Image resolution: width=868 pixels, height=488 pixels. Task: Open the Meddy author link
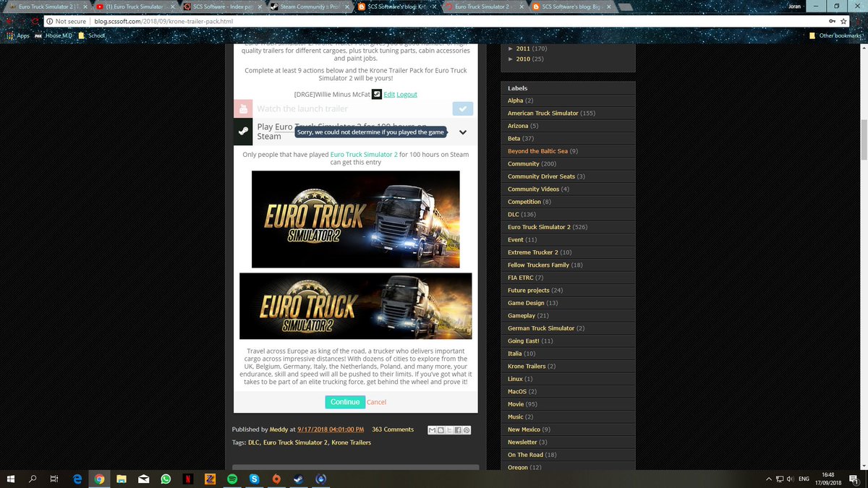[x=278, y=429]
